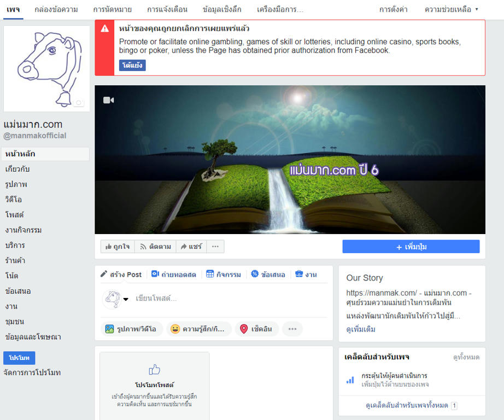Click the red warning triangle icon
The image size is (504, 420).
click(105, 29)
